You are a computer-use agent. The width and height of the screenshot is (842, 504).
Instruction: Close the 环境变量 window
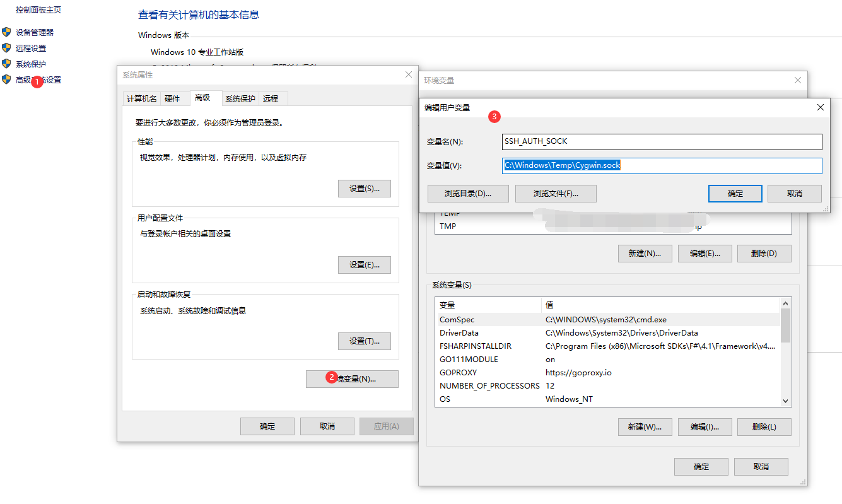pyautogui.click(x=798, y=80)
